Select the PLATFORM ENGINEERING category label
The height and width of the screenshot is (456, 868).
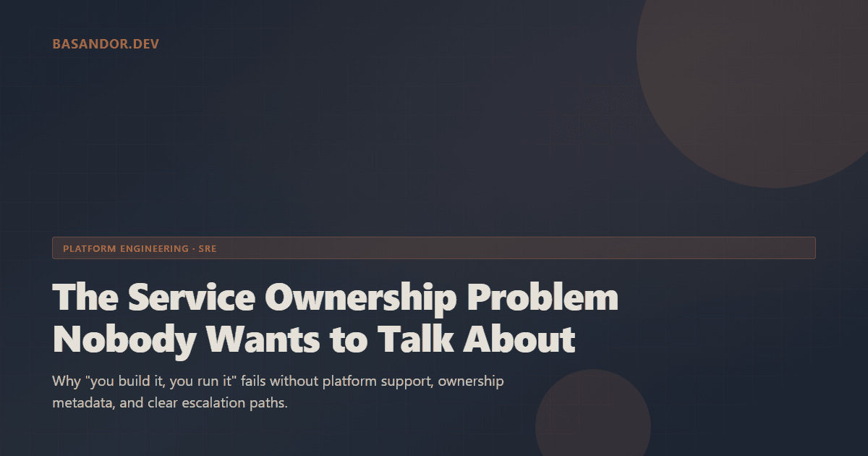tap(124, 248)
